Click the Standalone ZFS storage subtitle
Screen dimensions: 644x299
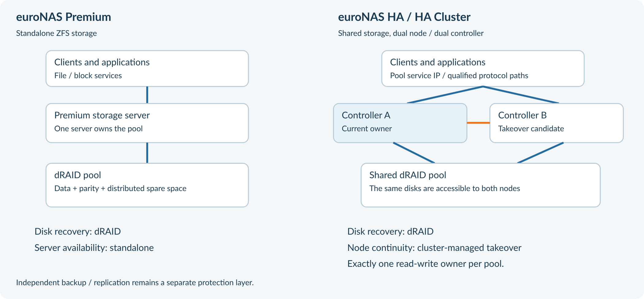tap(56, 33)
